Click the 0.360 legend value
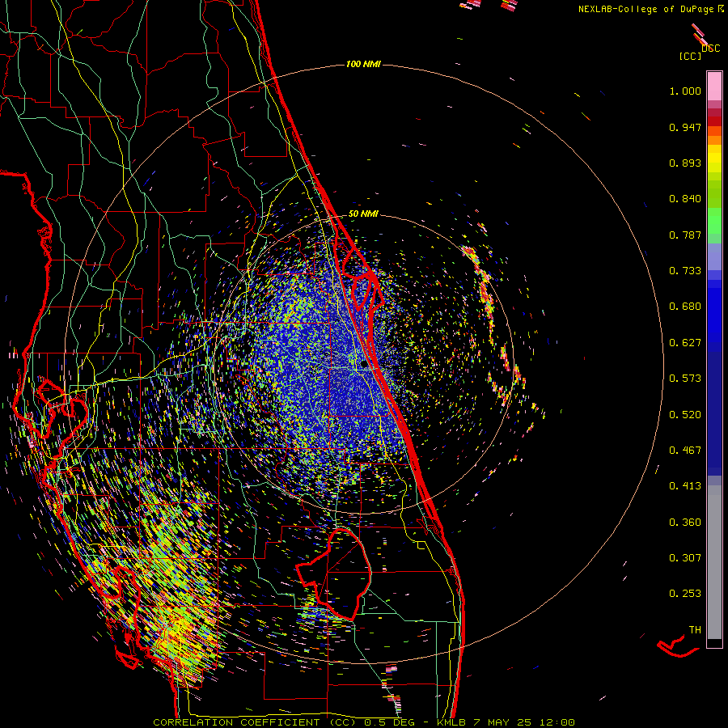Image resolution: width=728 pixels, height=728 pixels. coord(685,523)
